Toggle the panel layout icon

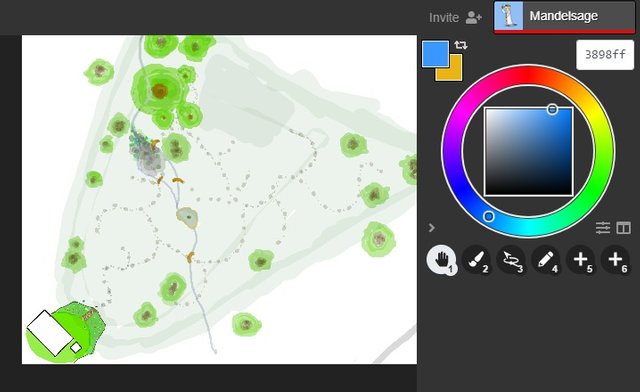click(x=623, y=227)
